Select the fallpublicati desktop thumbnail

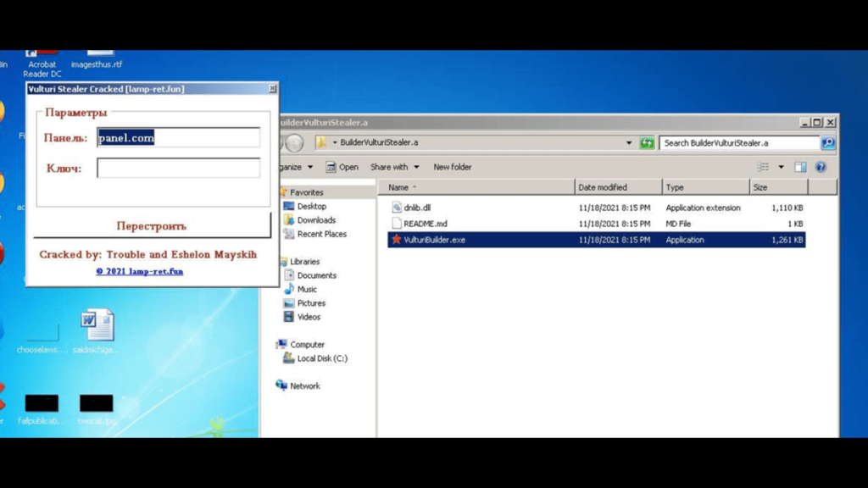pyautogui.click(x=42, y=409)
